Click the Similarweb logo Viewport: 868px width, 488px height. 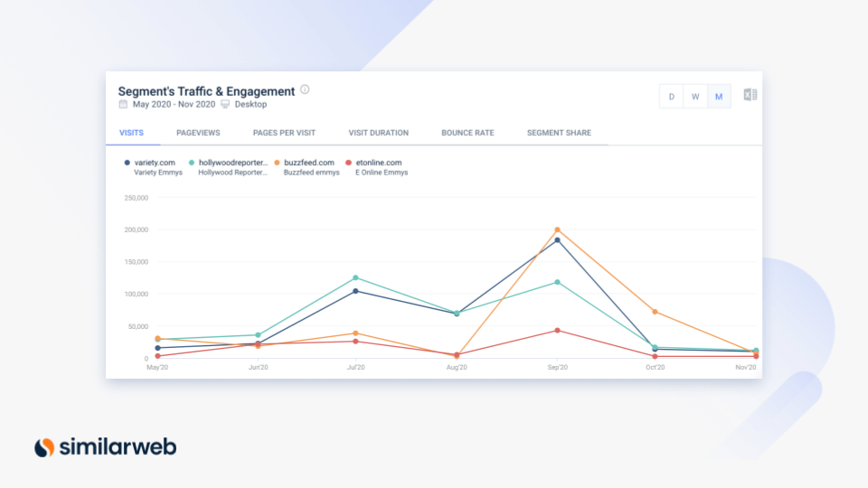pyautogui.click(x=105, y=446)
